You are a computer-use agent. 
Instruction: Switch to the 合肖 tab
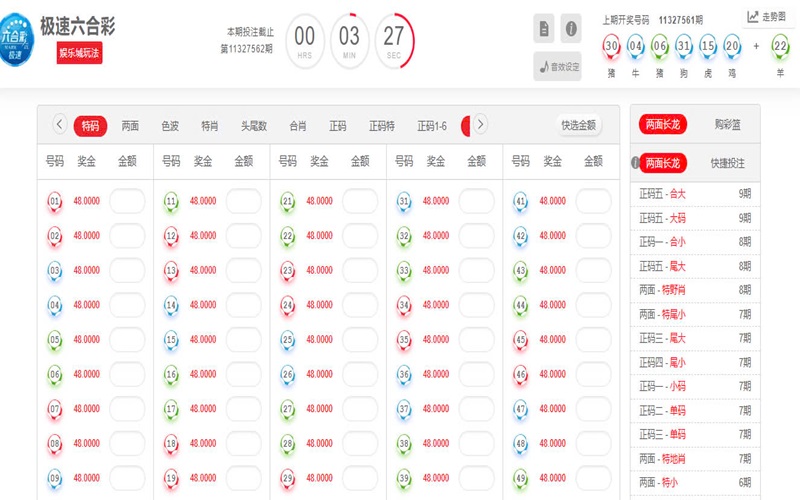point(297,126)
